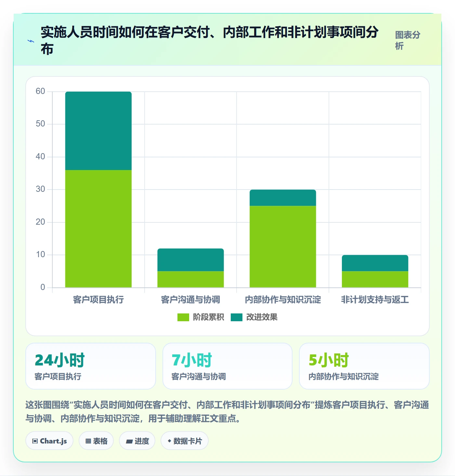Click the light green segment of 客户沟通与协调 bar
The image size is (455, 476).
tap(190, 279)
